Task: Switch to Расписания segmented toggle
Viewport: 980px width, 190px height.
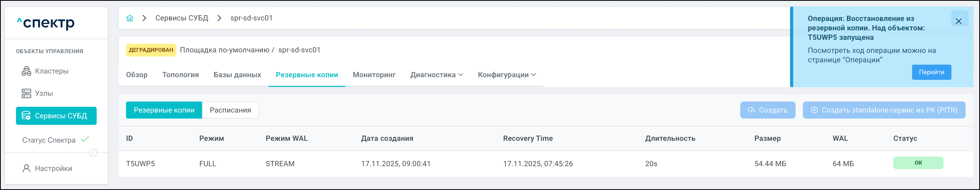Action: [230, 110]
